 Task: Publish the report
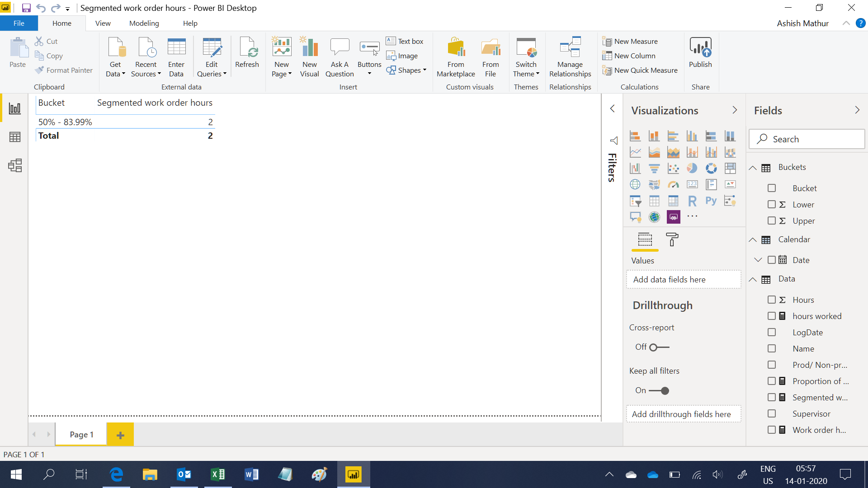tap(700, 53)
